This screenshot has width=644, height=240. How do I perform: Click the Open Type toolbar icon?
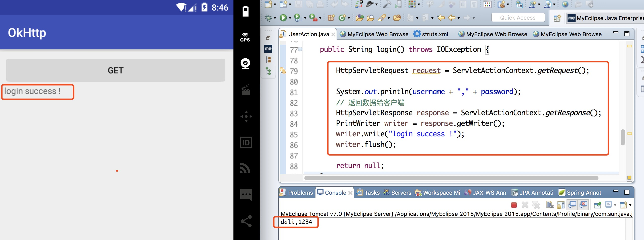(359, 18)
